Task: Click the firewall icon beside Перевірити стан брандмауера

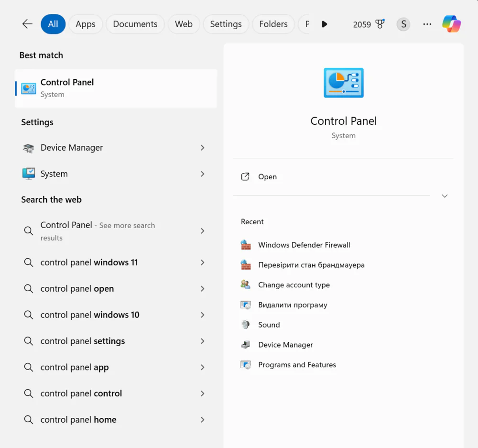Action: point(246,265)
